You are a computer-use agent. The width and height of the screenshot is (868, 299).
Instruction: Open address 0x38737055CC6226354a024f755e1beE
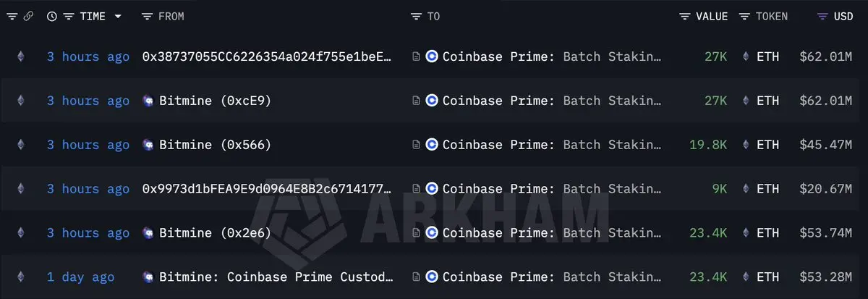tap(268, 56)
